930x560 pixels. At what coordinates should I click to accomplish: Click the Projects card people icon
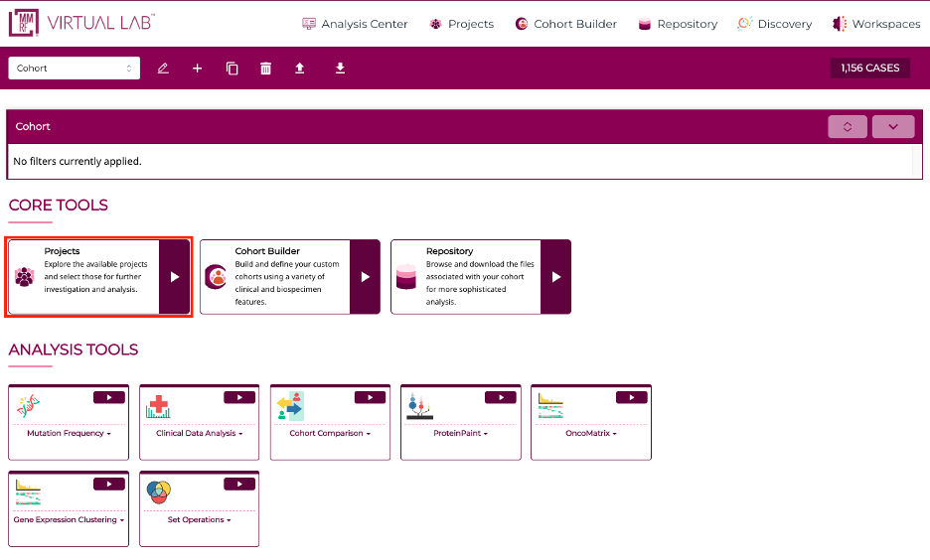coord(24,277)
